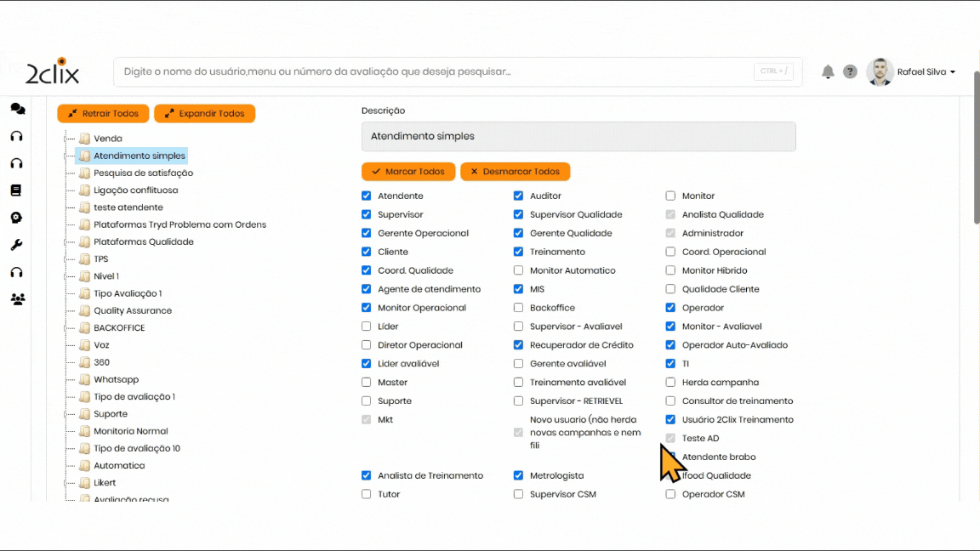Open the wrench settings sidebar icon
The width and height of the screenshot is (980, 551).
tap(16, 245)
